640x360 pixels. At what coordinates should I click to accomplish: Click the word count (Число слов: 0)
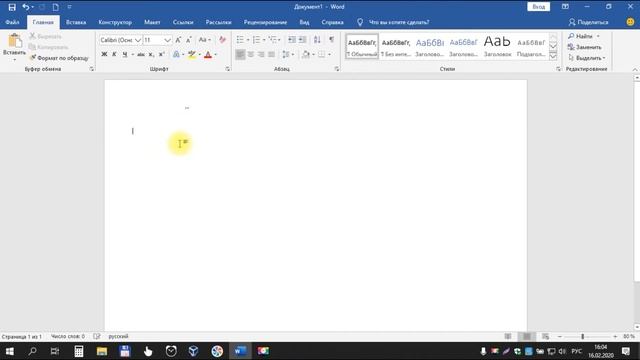coord(68,336)
